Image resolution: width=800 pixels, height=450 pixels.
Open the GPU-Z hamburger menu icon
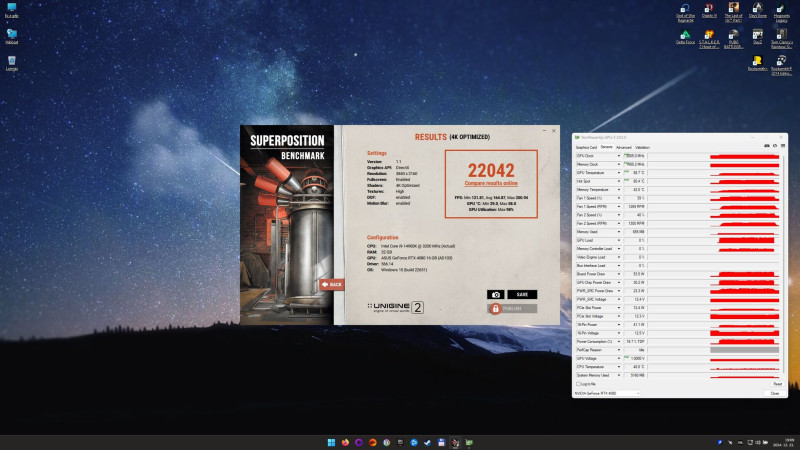pos(783,146)
